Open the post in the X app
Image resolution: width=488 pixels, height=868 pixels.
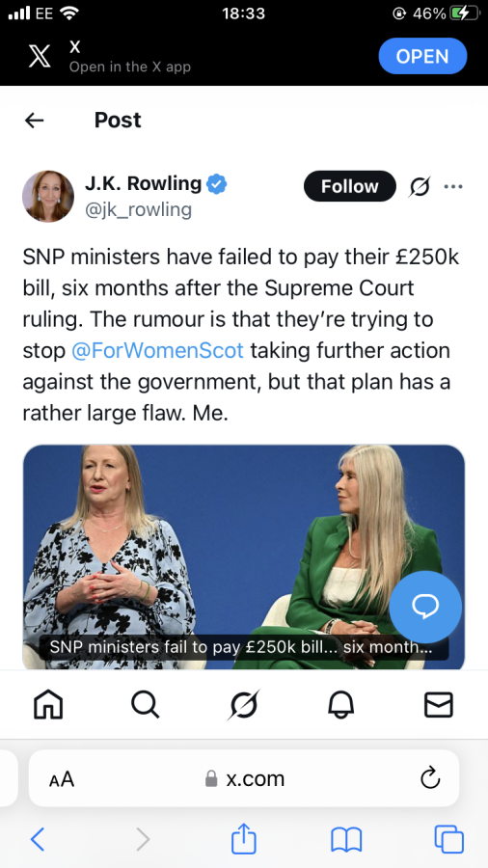click(422, 56)
